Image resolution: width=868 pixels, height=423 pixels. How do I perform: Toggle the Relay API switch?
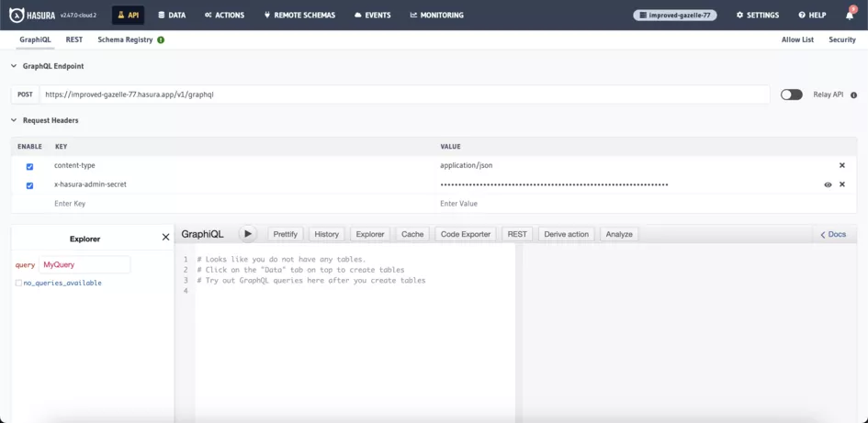point(792,95)
